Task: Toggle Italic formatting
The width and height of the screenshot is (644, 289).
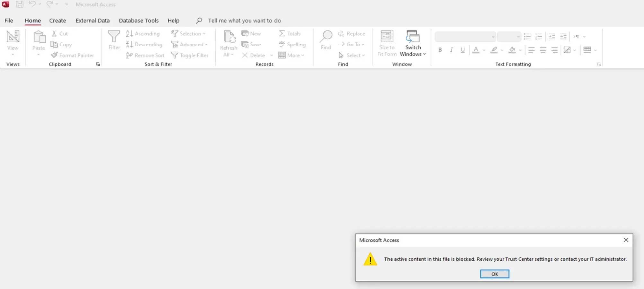Action: 451,50
